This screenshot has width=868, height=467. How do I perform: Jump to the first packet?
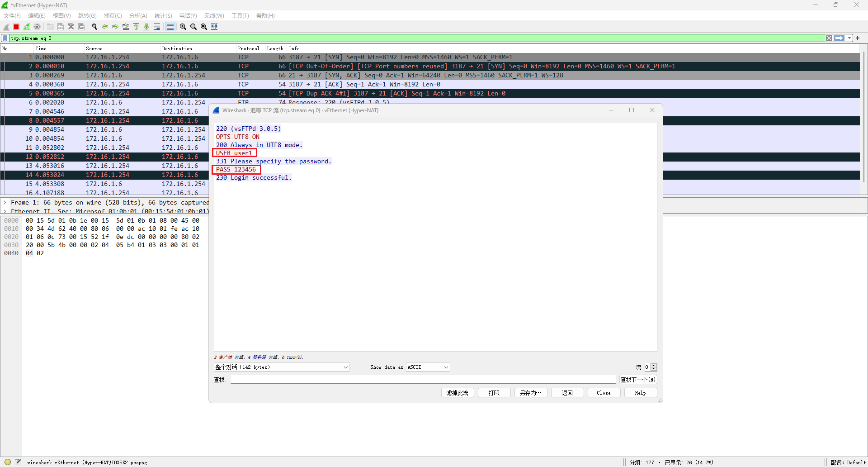[136, 27]
